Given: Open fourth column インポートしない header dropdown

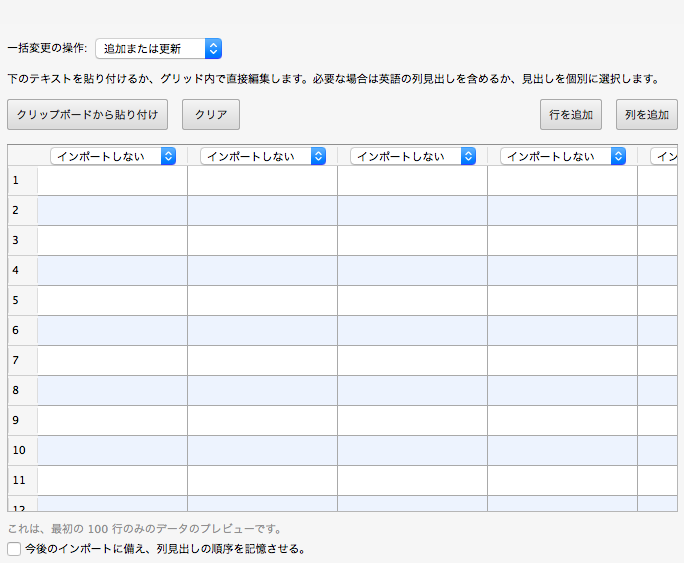Looking at the screenshot, I should (x=563, y=156).
